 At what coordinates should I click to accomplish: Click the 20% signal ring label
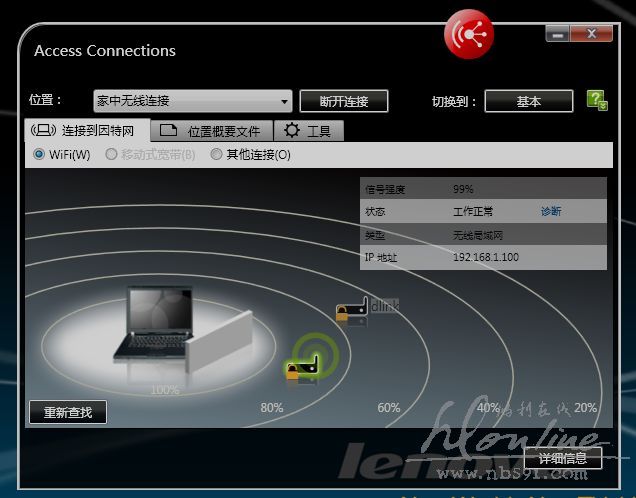coord(585,408)
